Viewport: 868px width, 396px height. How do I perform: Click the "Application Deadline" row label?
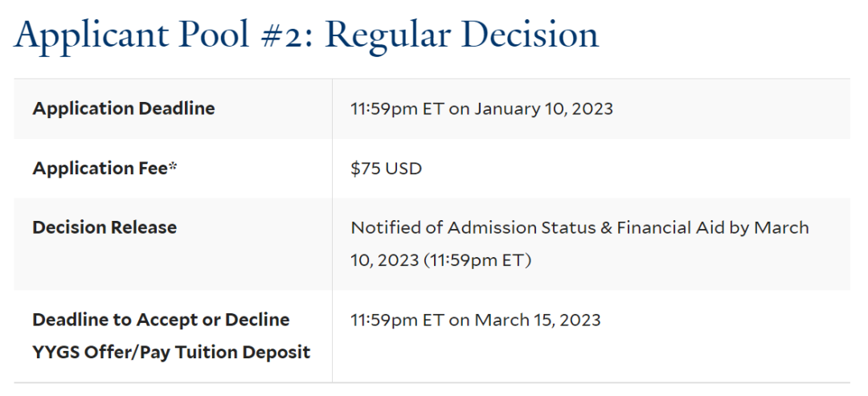point(124,108)
